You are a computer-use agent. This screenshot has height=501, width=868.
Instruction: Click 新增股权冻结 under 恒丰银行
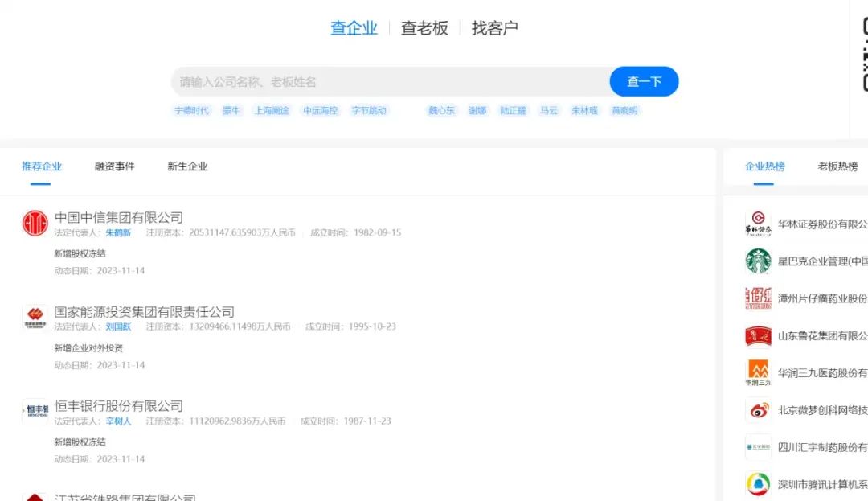point(80,442)
